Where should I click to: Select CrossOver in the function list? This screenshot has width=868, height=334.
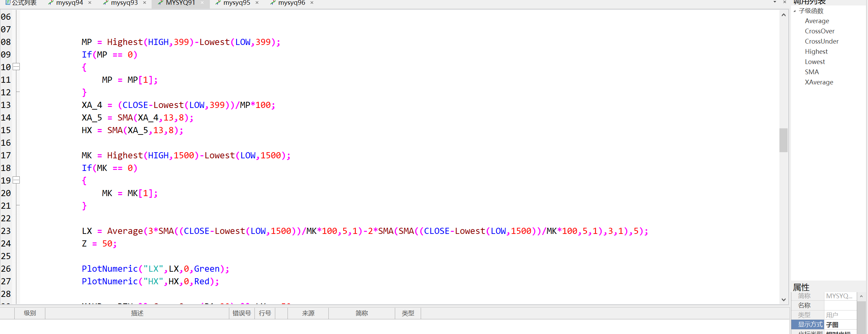click(819, 31)
